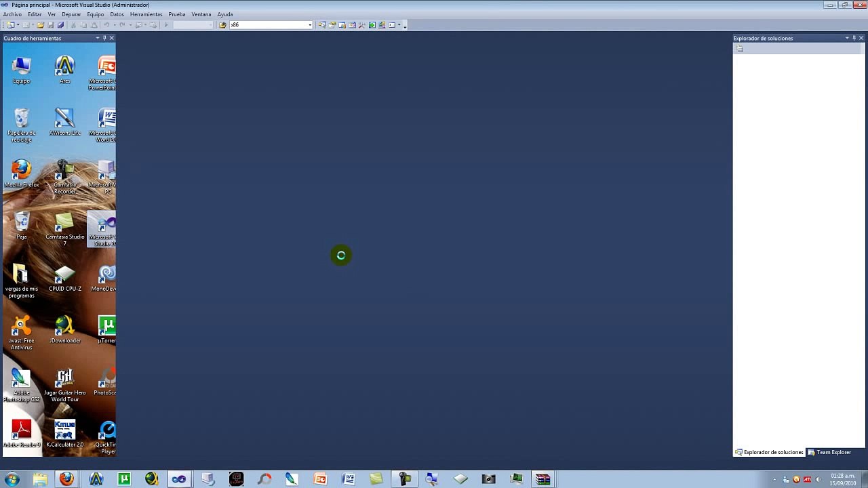Image resolution: width=868 pixels, height=488 pixels.
Task: Click the Firefox taskbar icon
Action: pos(66,479)
